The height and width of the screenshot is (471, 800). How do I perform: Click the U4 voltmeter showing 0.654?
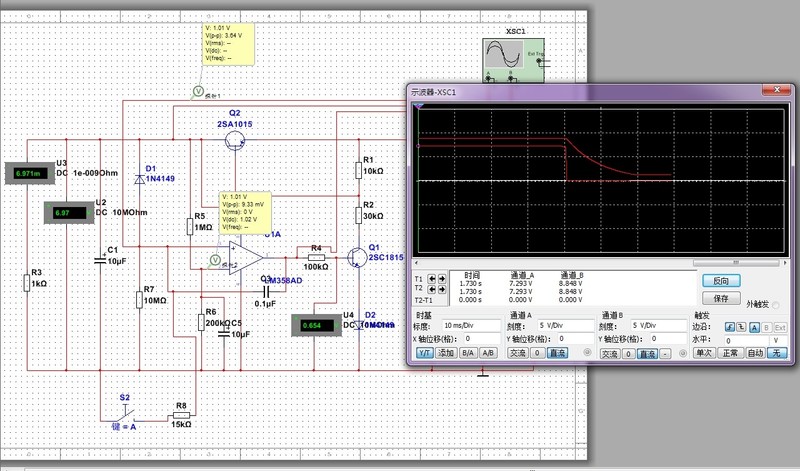(317, 326)
